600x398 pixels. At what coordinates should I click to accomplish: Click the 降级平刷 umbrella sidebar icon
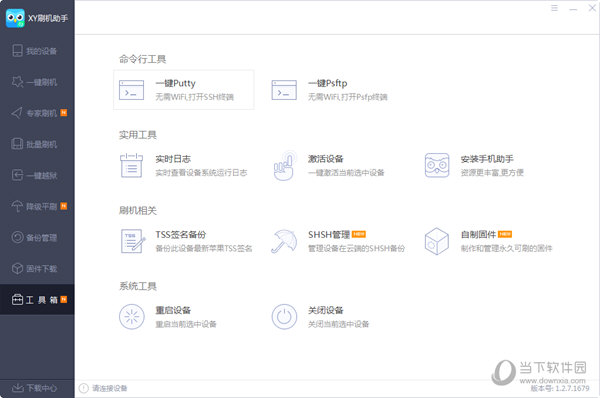point(17,206)
